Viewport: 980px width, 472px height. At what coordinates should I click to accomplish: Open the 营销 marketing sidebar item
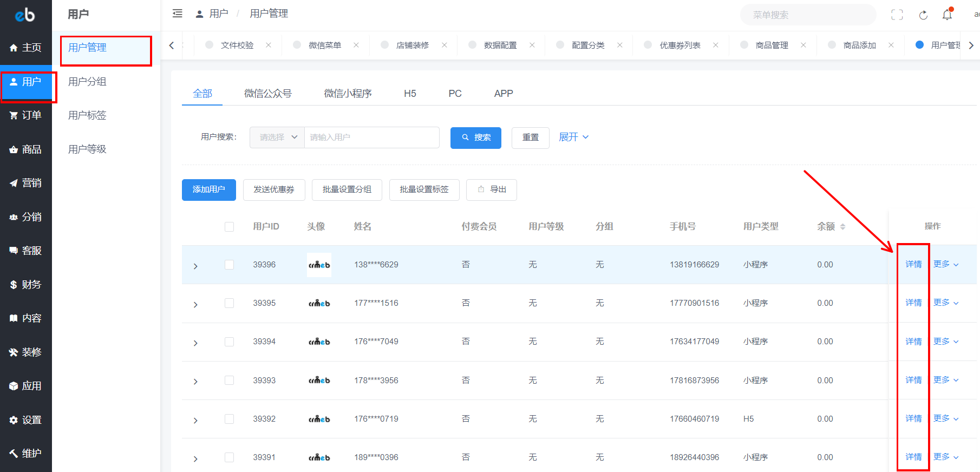[x=25, y=183]
